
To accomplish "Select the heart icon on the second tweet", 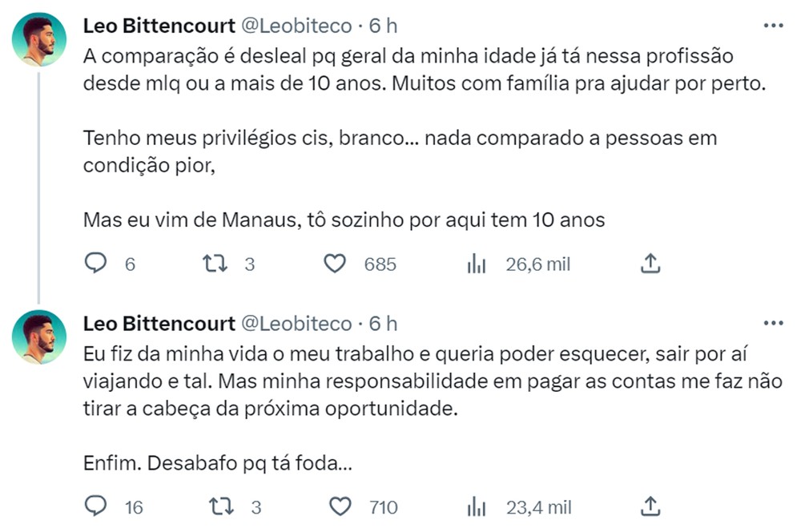I will click(x=340, y=506).
